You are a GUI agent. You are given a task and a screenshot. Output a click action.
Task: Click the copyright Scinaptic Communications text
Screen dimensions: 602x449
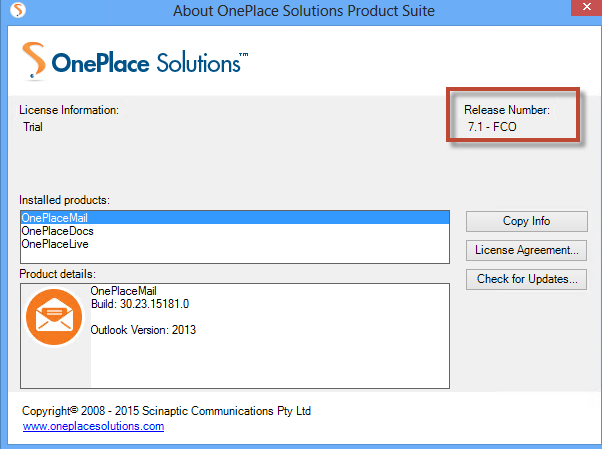(x=166, y=411)
